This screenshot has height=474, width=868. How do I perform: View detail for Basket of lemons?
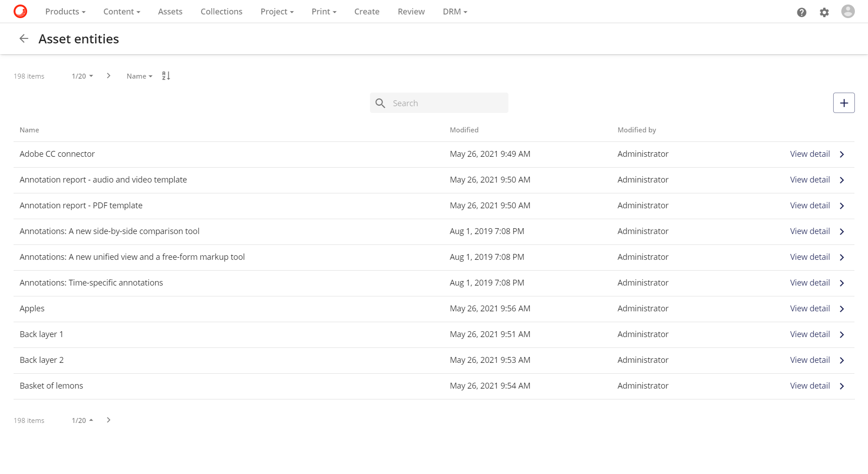(x=809, y=385)
